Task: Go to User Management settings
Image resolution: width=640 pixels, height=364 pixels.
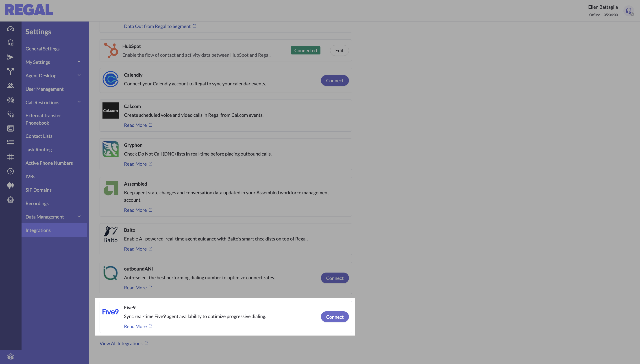Action: pyautogui.click(x=45, y=89)
